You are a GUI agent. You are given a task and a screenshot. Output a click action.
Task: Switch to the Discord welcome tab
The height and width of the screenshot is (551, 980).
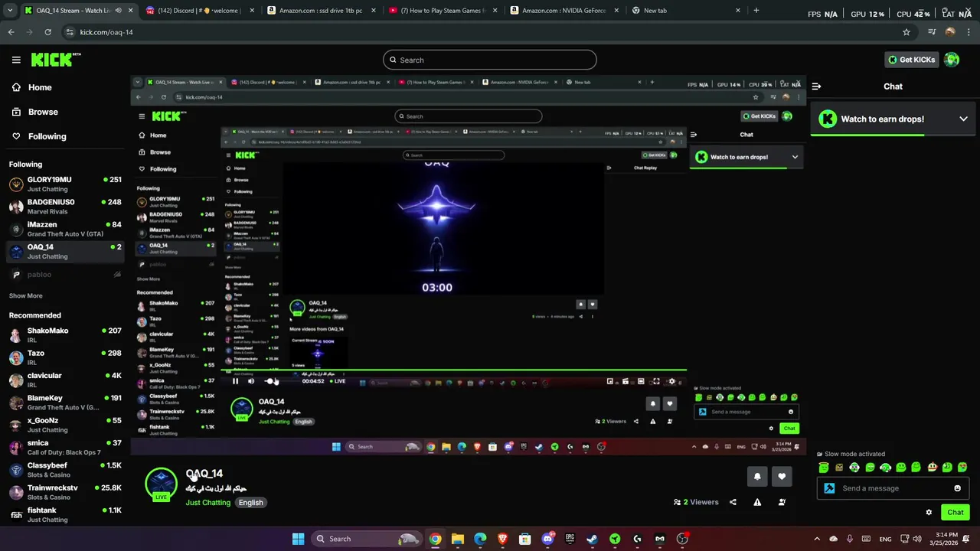coord(199,11)
